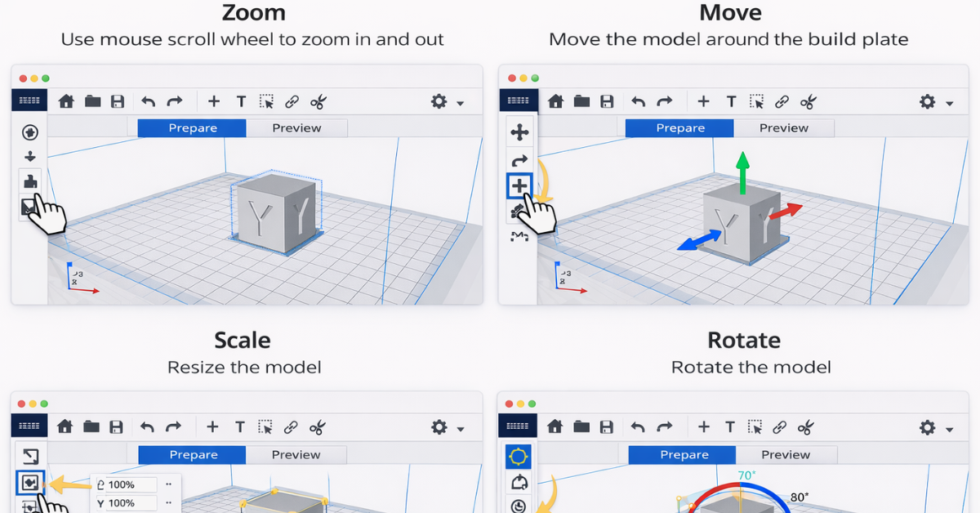Click the save floppy icon in Rotate panel
This screenshot has width=980, height=513.
(x=606, y=426)
